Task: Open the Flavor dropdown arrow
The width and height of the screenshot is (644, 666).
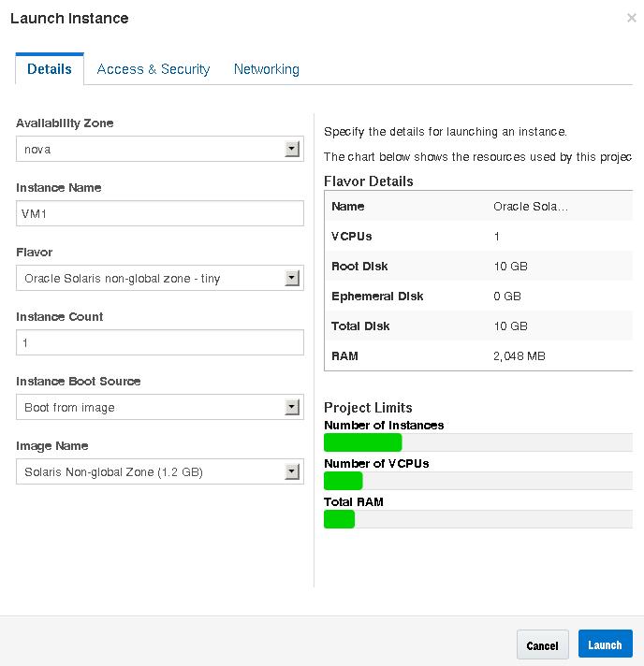Action: click(x=292, y=278)
